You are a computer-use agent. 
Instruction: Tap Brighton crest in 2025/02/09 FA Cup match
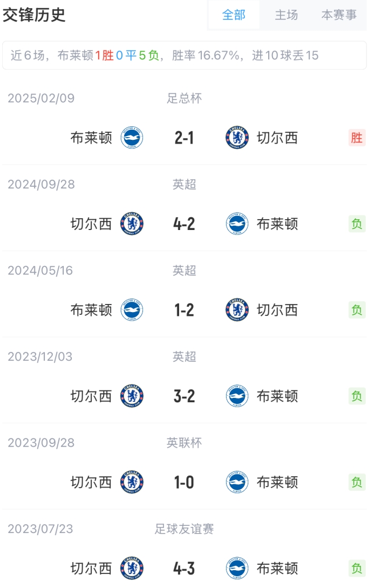click(x=132, y=138)
